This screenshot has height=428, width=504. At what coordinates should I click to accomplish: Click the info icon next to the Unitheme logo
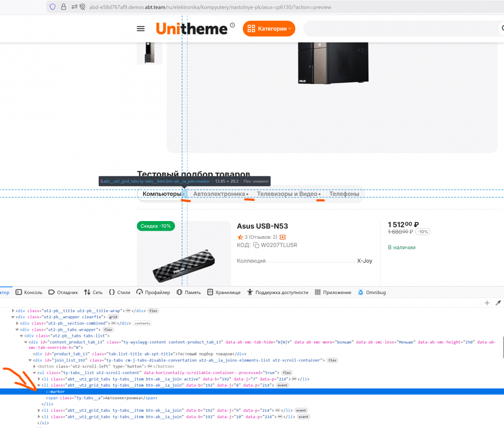click(x=232, y=25)
